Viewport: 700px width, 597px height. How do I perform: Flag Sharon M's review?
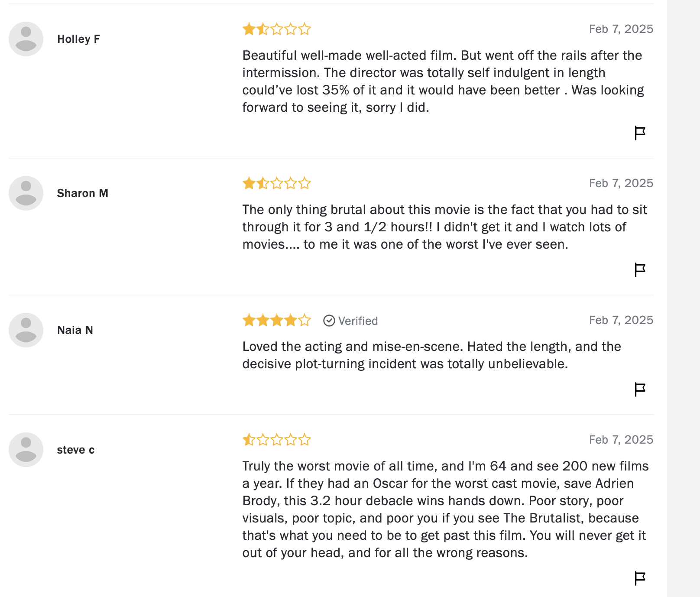pyautogui.click(x=640, y=270)
